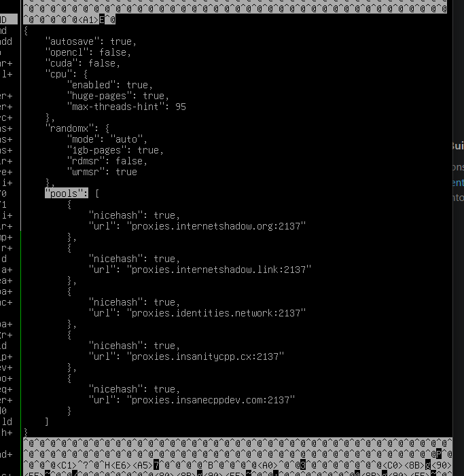Click the highlighted "pools" key
Viewport: 464px width, 476px height.
67,194
